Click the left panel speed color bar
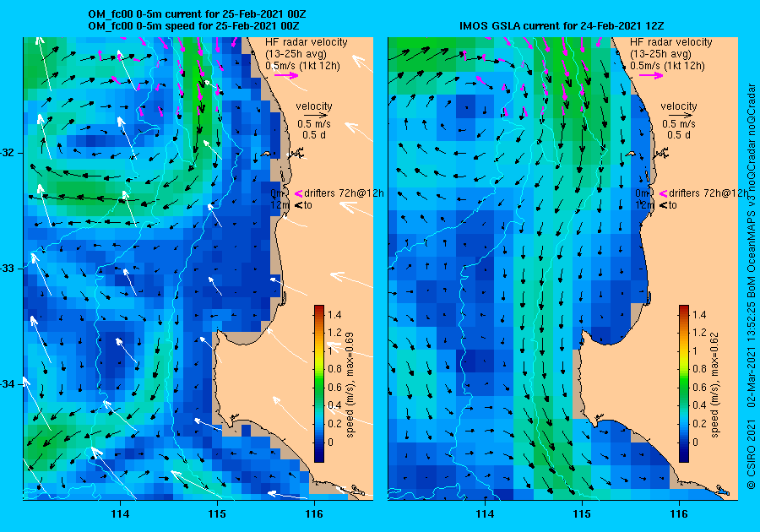 [319, 383]
